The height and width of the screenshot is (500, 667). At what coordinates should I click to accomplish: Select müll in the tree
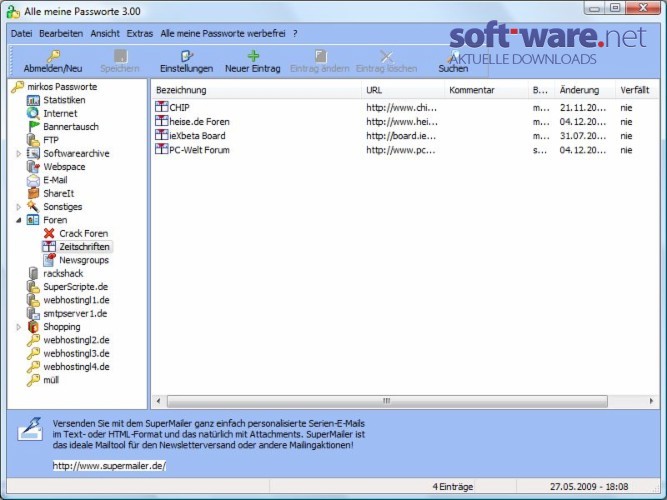[51, 380]
